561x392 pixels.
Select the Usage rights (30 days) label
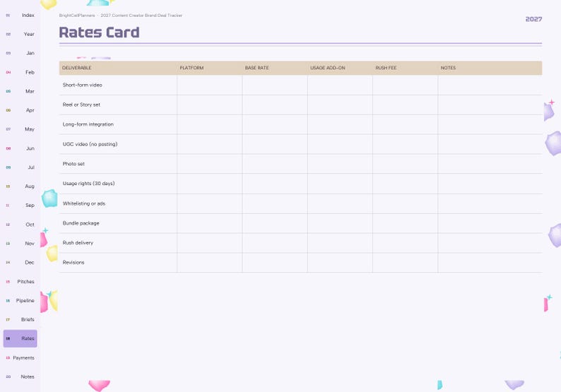(x=89, y=184)
